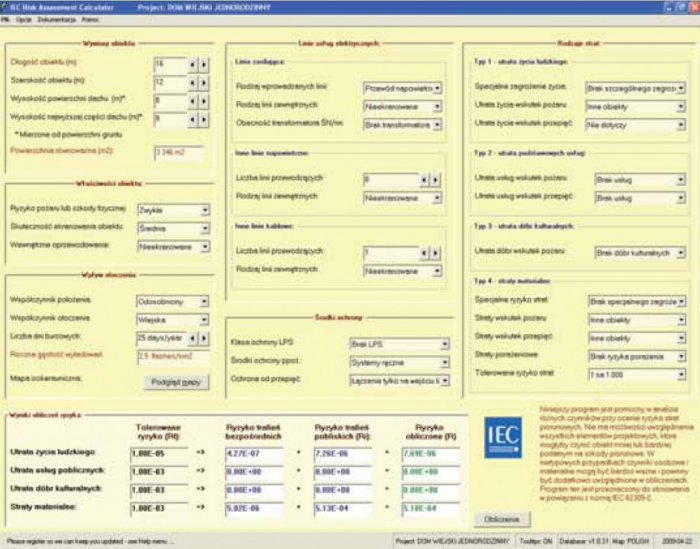This screenshot has height=549, width=700.
Task: Click direct strike risk field for Utrata życia ludzkiego
Action: click(254, 454)
